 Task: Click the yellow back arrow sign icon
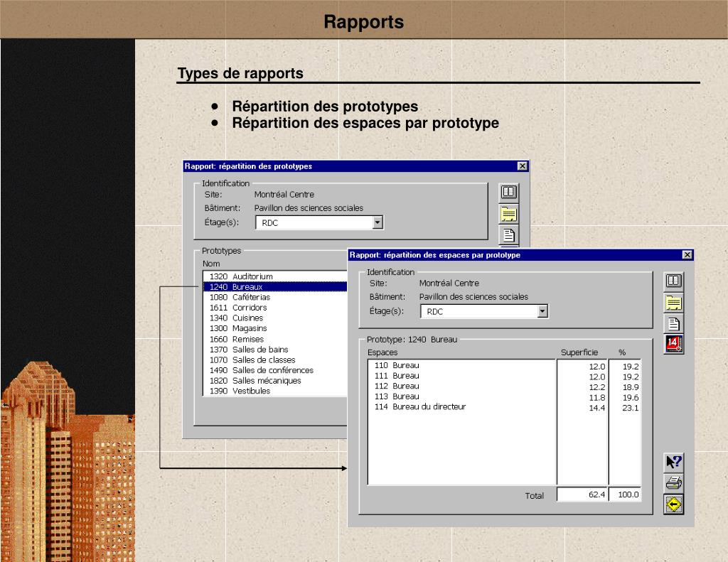point(674,504)
